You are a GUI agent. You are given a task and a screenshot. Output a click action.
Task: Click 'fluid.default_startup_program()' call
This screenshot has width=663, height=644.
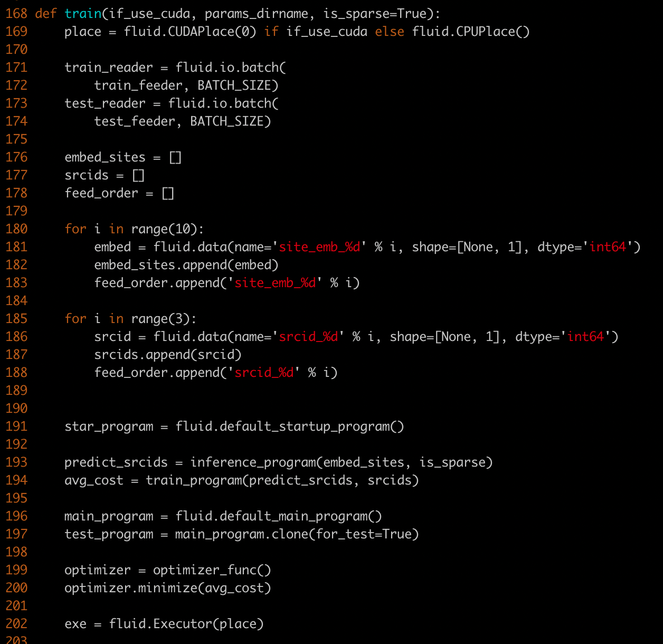pos(290,426)
